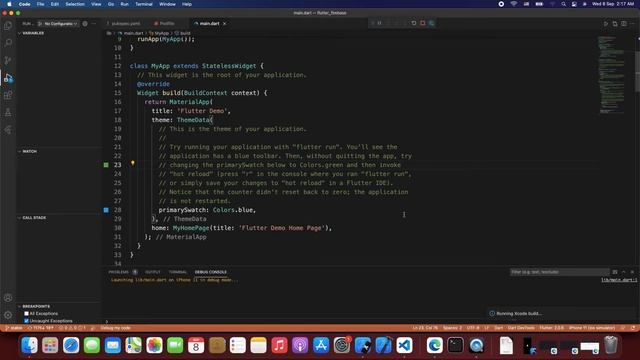Screen dimensions: 640x360
Task: Open the Selection menu
Action: point(75,4)
